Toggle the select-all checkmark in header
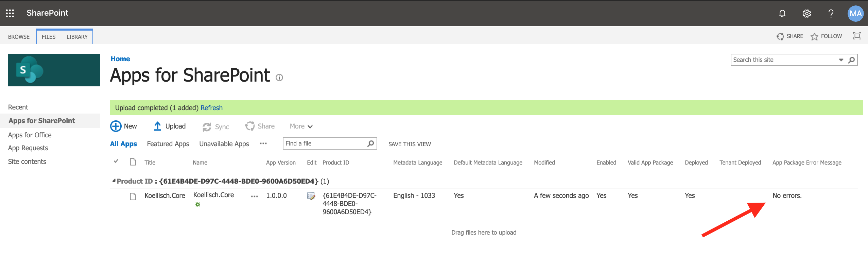The width and height of the screenshot is (868, 255). pos(116,161)
